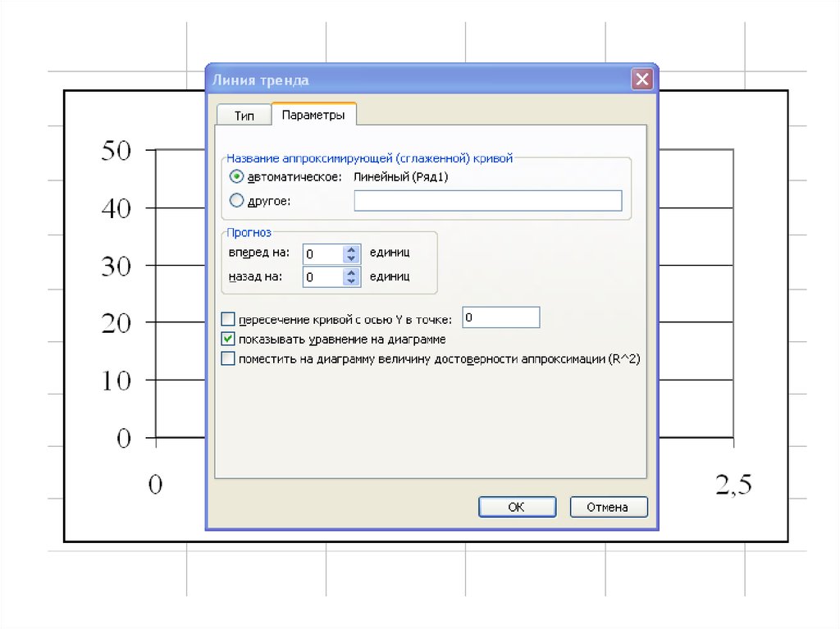Select the Параметры tab

(x=313, y=115)
